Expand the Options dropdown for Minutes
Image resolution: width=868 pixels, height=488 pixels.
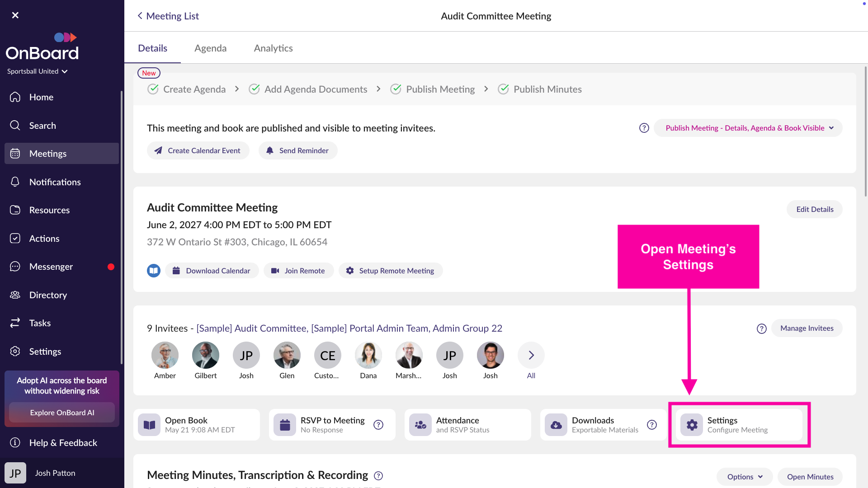click(x=745, y=477)
